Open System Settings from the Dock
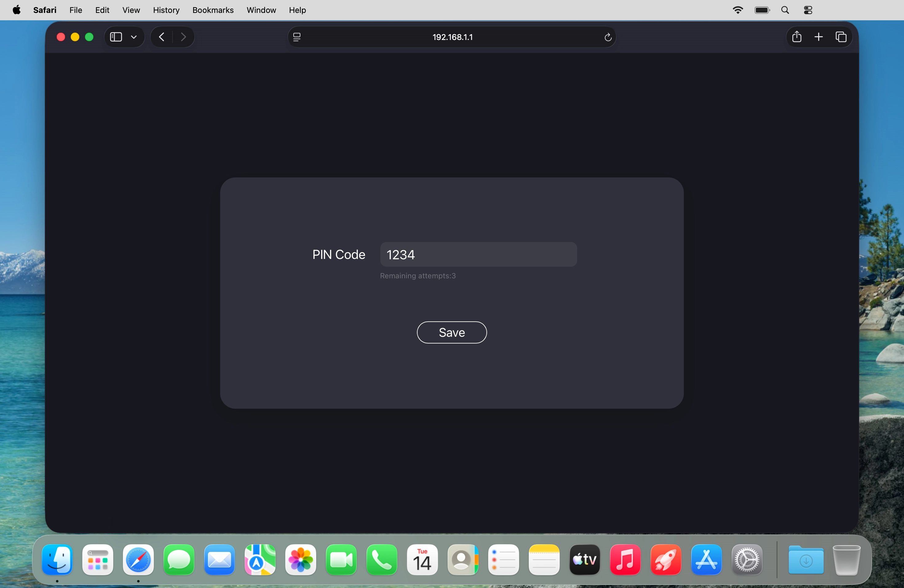This screenshot has width=904, height=588. (x=747, y=560)
